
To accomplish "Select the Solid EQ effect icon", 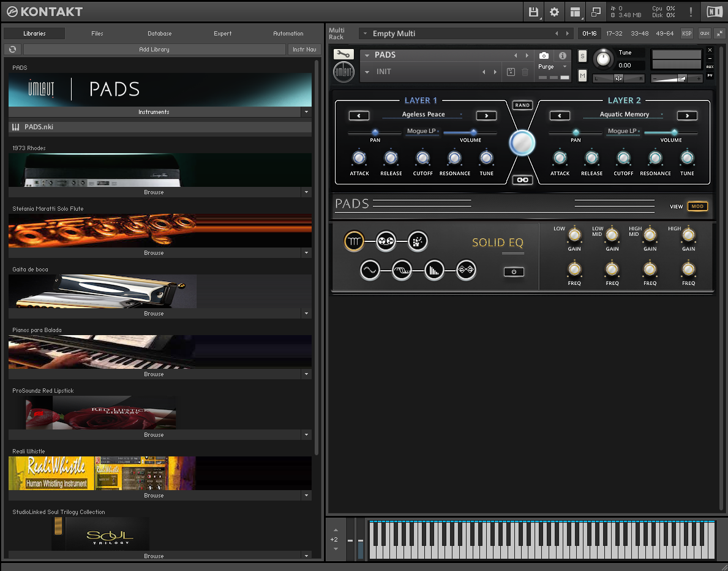I will tap(354, 241).
